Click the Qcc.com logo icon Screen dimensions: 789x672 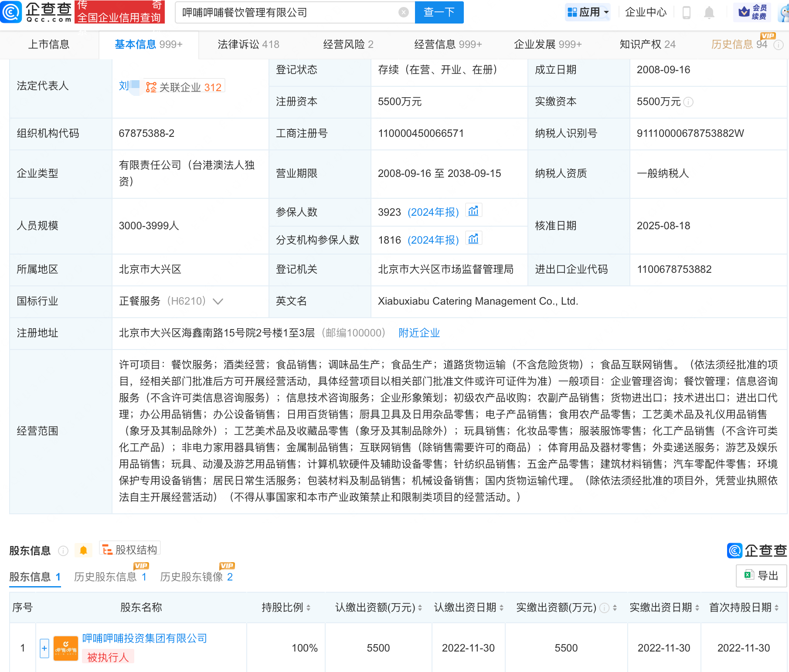pos(11,12)
